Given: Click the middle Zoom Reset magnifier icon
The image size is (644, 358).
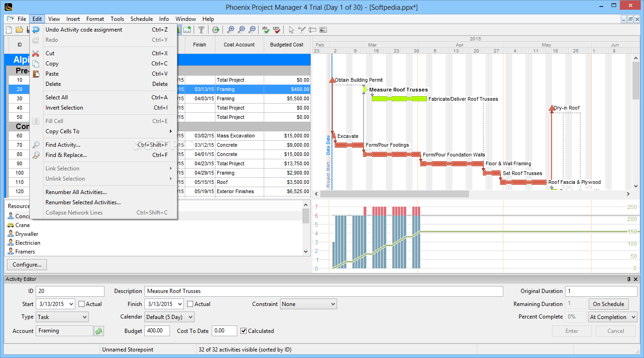Looking at the screenshot, I should (241, 30).
